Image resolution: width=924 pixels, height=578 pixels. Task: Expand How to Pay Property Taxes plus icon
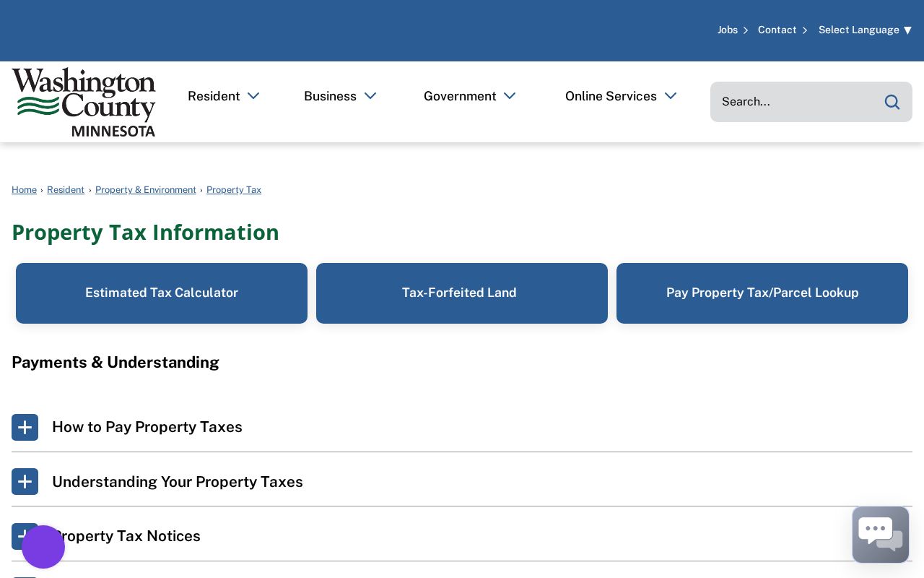tap(25, 427)
